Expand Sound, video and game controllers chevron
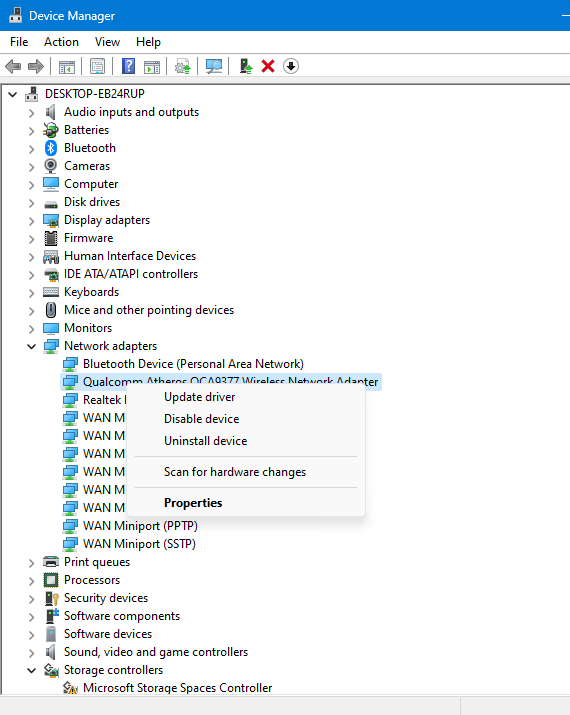The height and width of the screenshot is (715, 570). (31, 653)
